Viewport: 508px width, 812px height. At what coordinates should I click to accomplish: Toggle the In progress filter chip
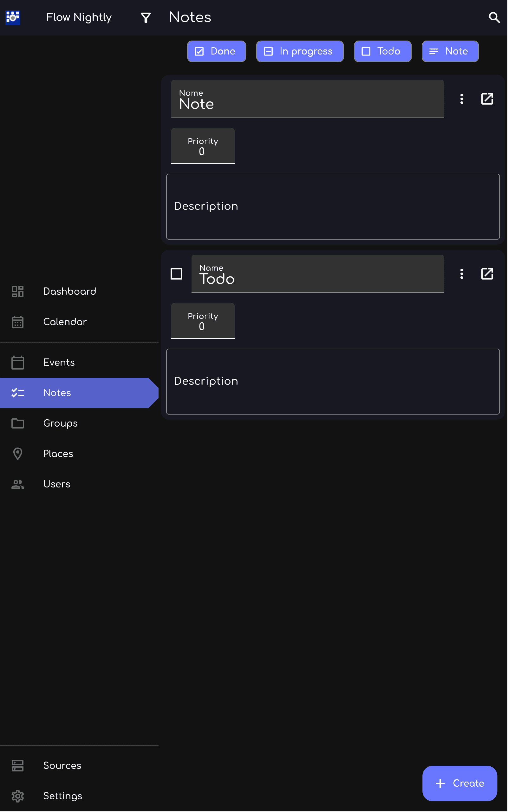[x=300, y=51]
